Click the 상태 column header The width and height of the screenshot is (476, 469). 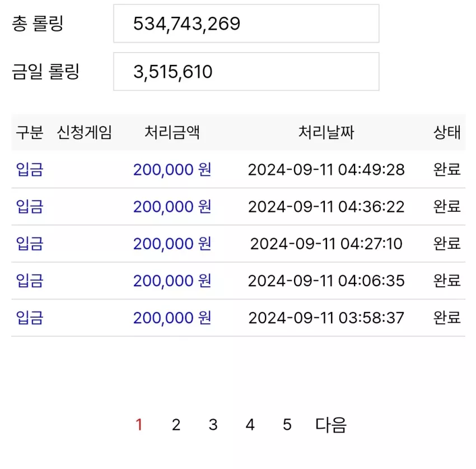click(x=447, y=132)
